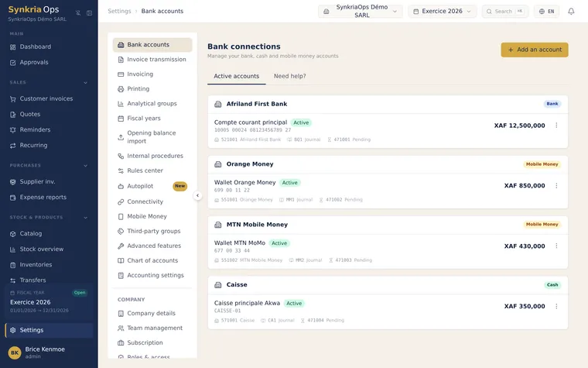
Task: Open the notifications bell
Action: pyautogui.click(x=571, y=12)
